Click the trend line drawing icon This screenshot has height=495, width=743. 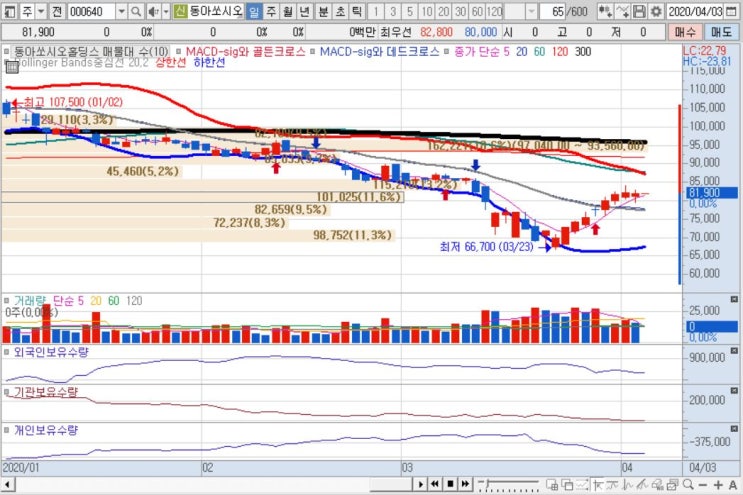click(628, 485)
